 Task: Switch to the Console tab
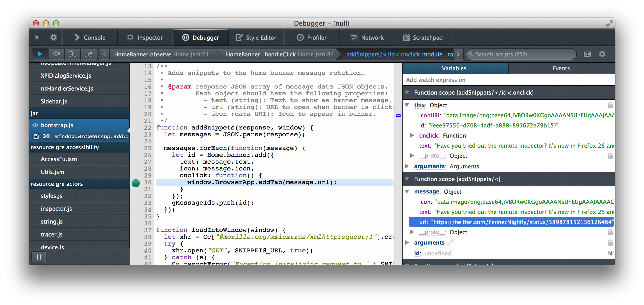point(90,38)
